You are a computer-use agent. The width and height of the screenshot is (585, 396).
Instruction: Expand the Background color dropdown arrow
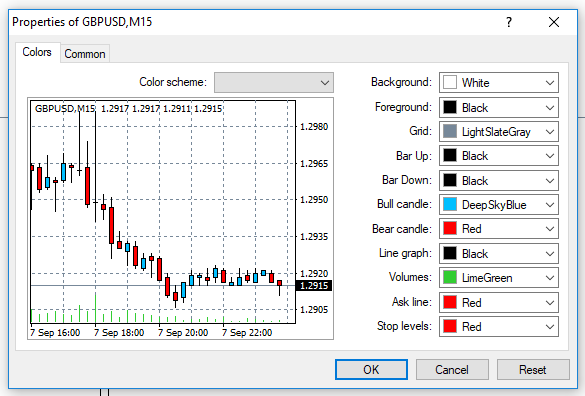(550, 82)
